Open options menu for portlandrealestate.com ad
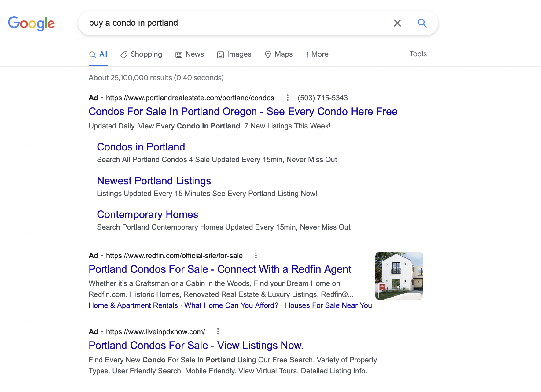The image size is (541, 392). [287, 98]
